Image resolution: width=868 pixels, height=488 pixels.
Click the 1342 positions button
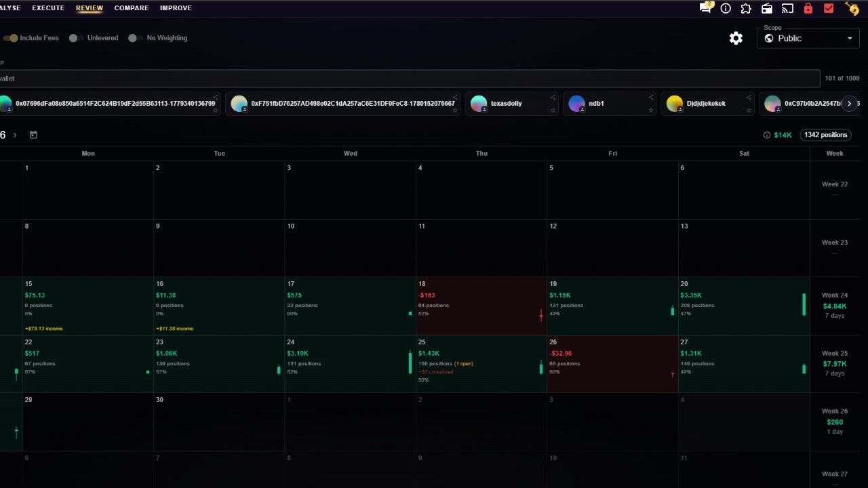click(826, 135)
